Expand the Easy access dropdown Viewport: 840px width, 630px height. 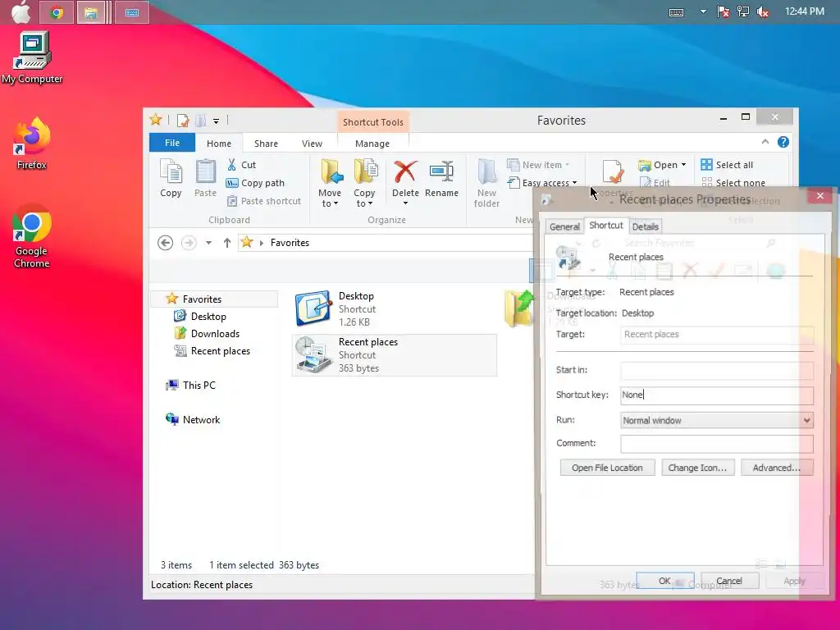point(542,183)
